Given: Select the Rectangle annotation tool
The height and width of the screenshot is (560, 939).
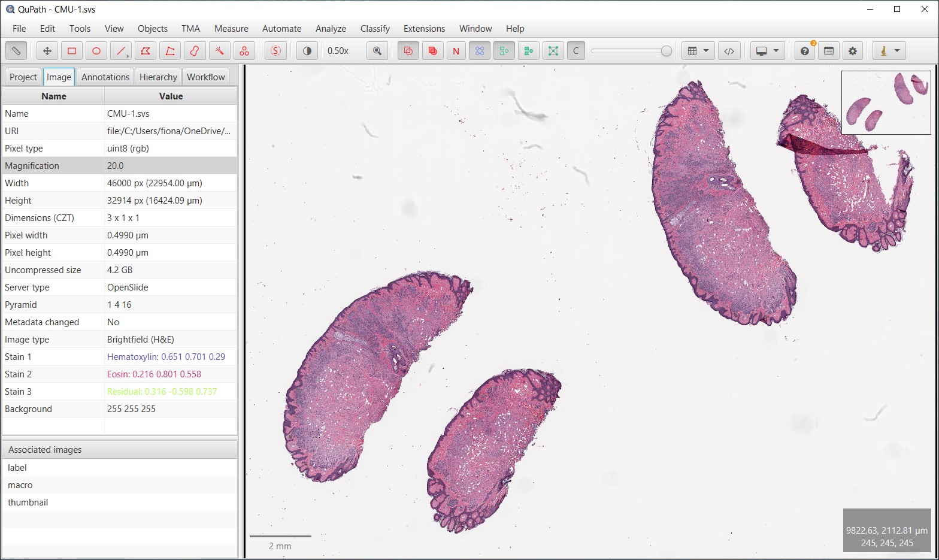Looking at the screenshot, I should tap(72, 51).
